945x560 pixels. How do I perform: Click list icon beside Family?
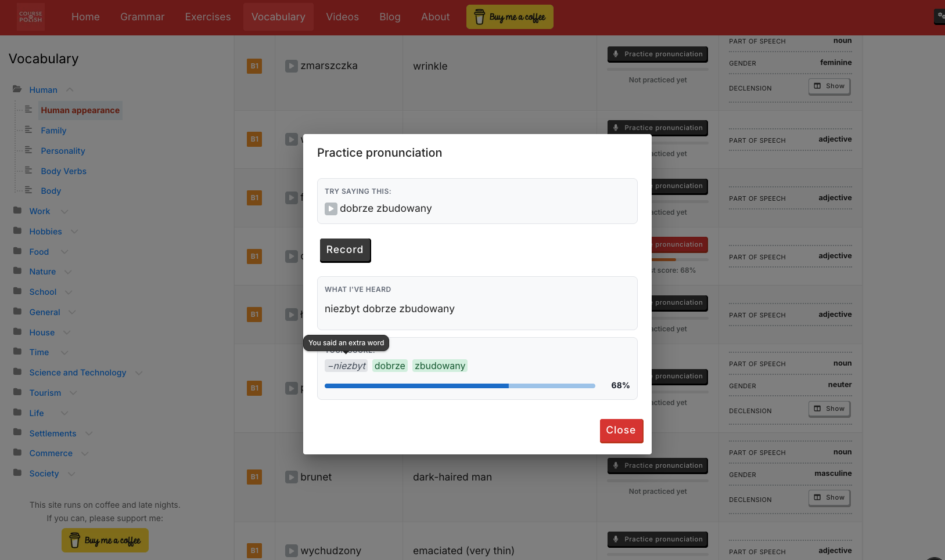click(28, 130)
